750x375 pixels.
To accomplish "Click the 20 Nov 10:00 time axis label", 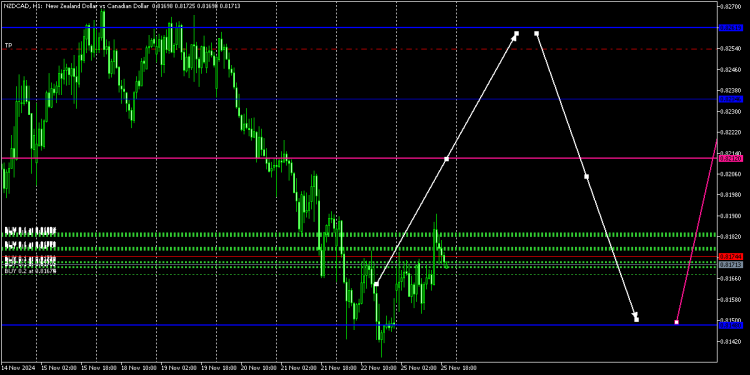I will pyautogui.click(x=259, y=368).
